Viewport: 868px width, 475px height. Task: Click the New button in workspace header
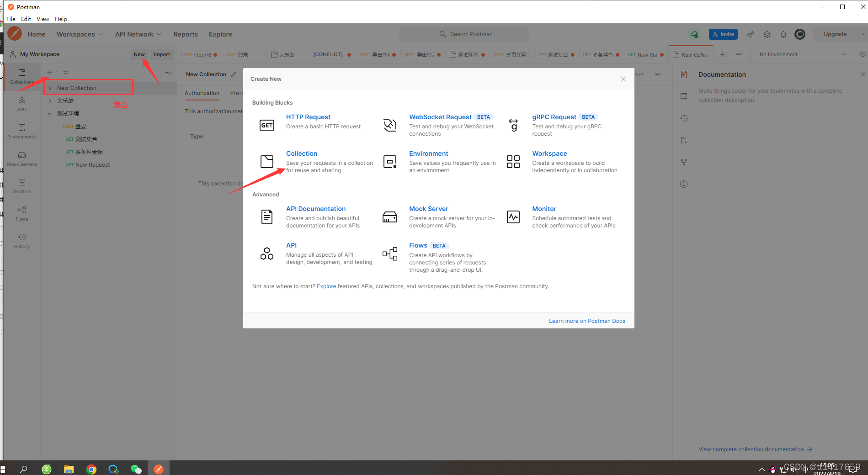click(139, 54)
